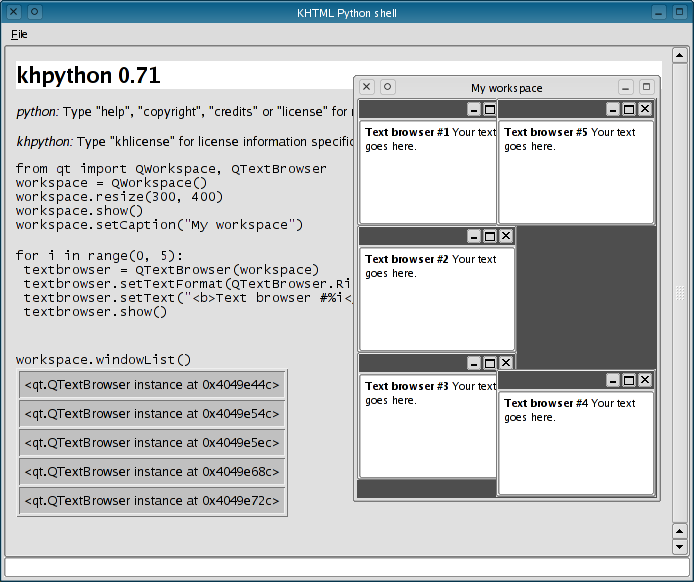Minimize the Text browser #1 subwindow

click(474, 109)
